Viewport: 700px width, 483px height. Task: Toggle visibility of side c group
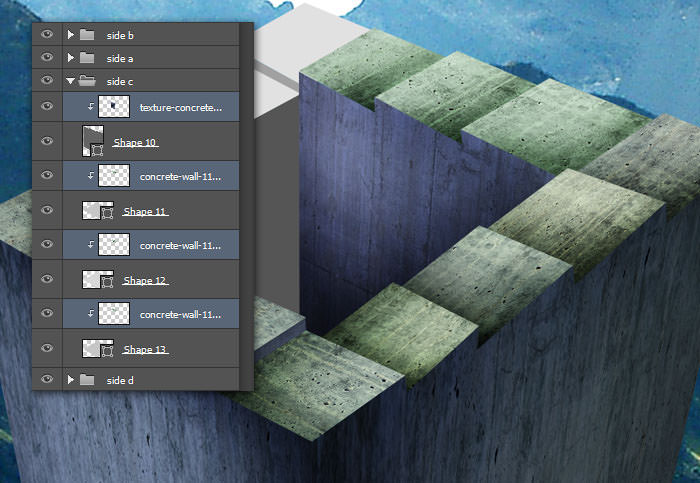(47, 80)
